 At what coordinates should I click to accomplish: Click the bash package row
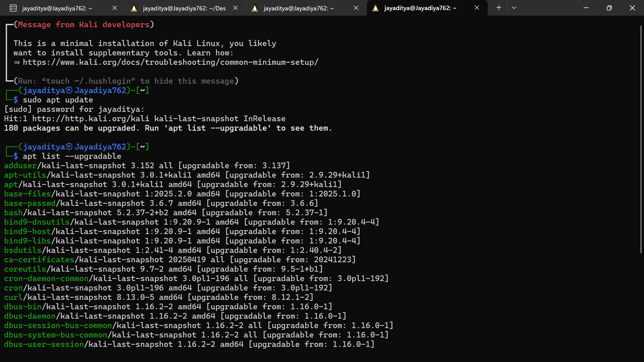(166, 213)
